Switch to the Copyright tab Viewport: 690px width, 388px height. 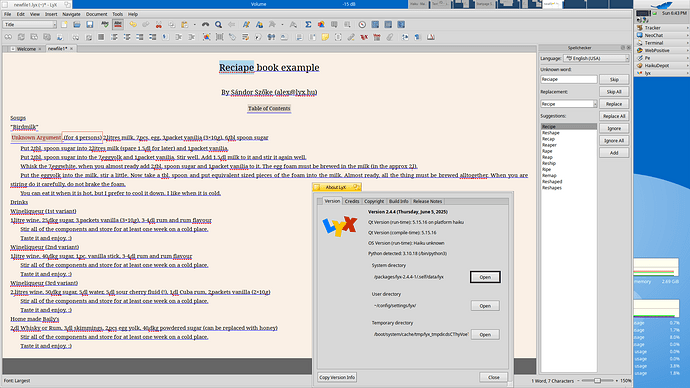[x=374, y=201]
